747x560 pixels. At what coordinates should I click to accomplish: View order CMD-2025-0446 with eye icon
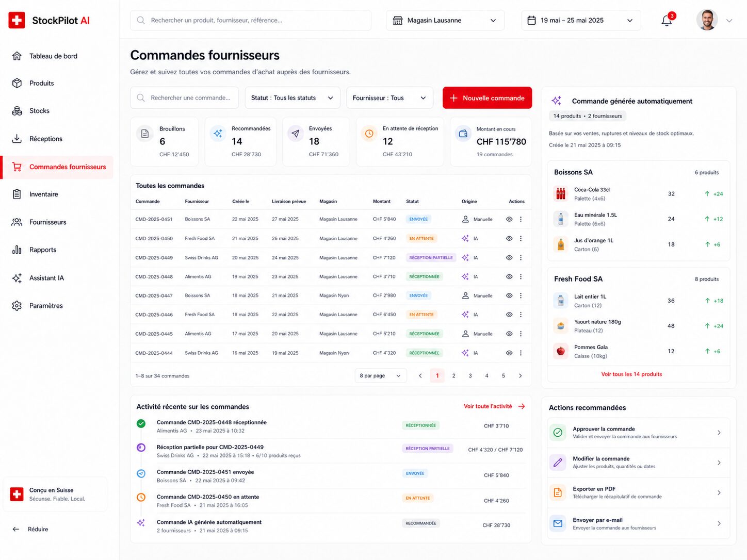pos(509,315)
